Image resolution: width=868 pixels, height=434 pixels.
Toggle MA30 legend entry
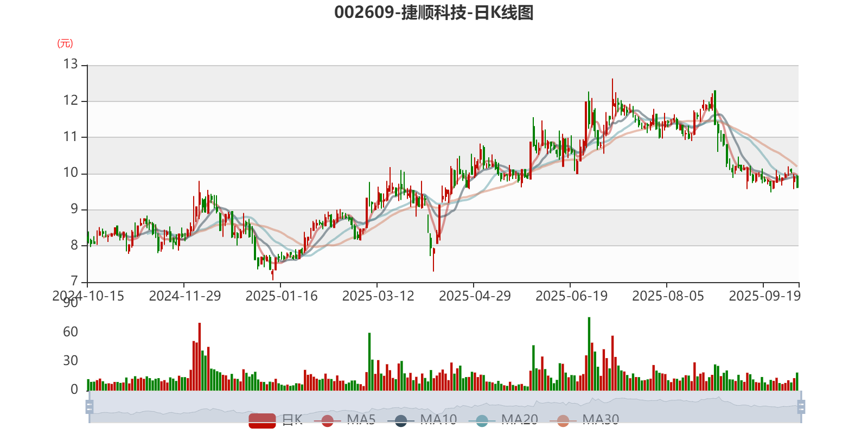click(584, 420)
